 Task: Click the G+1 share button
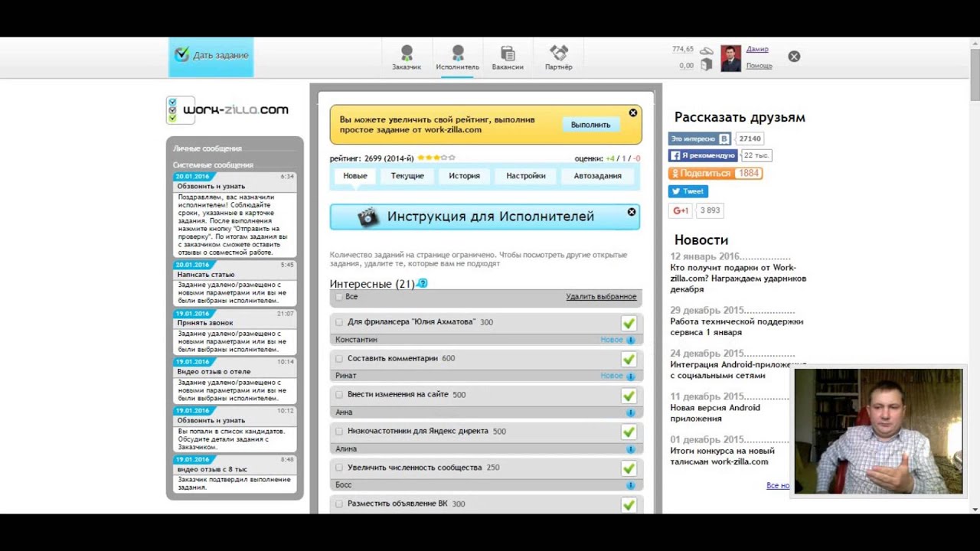click(x=680, y=210)
